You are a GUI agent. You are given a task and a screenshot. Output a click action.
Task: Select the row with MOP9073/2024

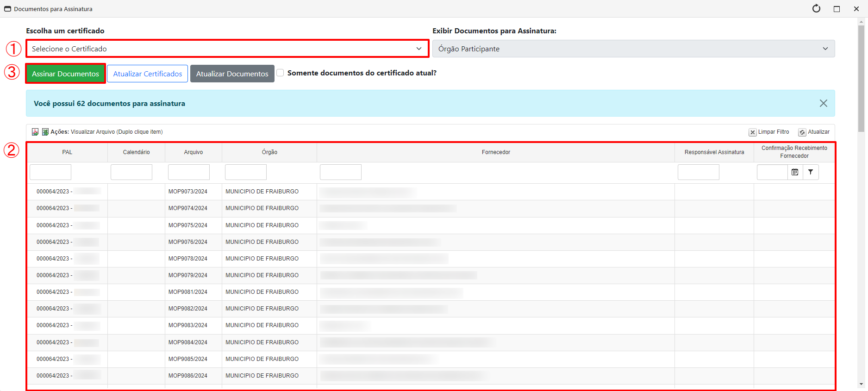coord(188,192)
